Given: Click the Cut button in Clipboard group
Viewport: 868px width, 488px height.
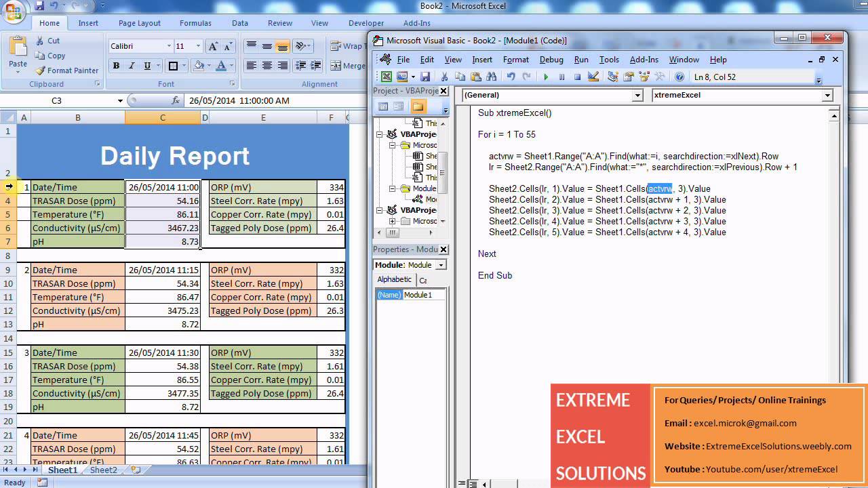Looking at the screenshot, I should 48,41.
